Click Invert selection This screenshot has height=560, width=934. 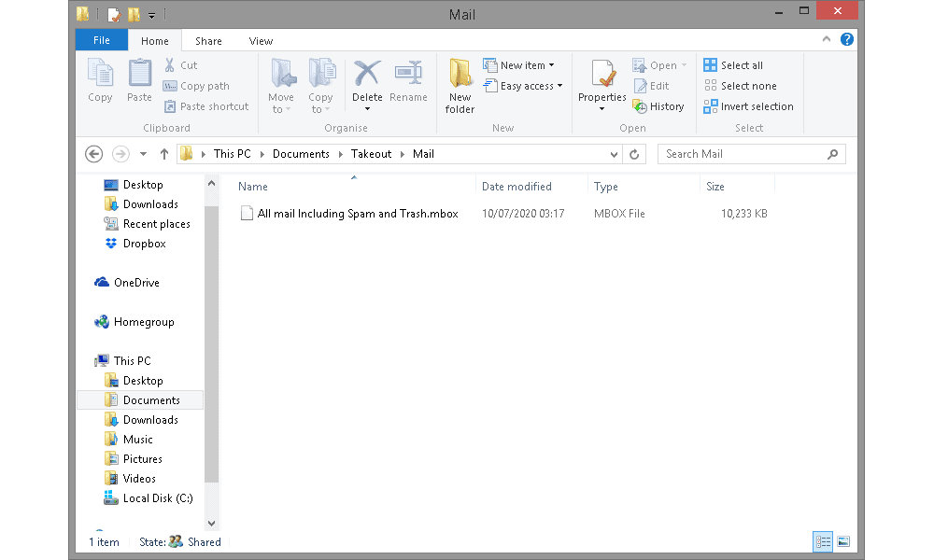(749, 106)
